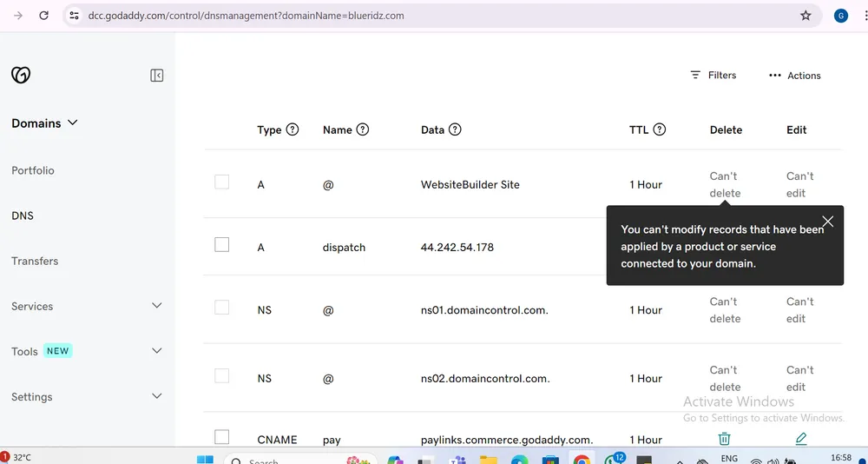Viewport: 868px width, 464px height.
Task: Open help for the Data column
Action: [x=455, y=129]
